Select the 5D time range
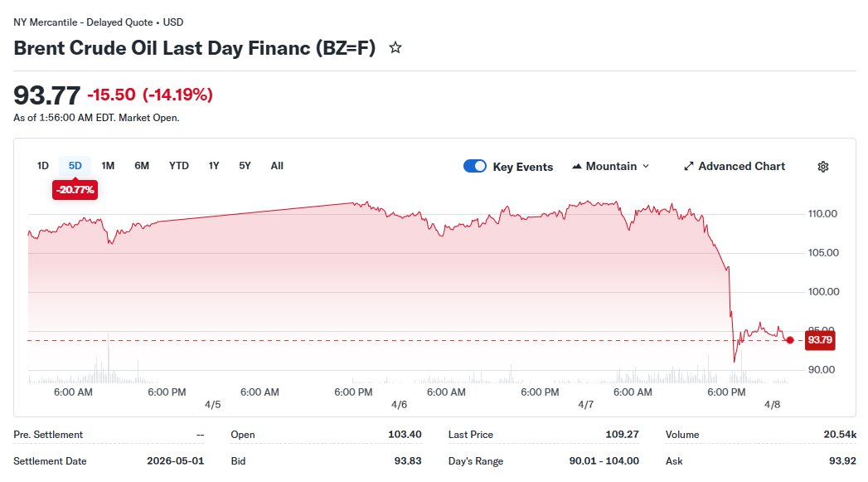 coord(75,166)
